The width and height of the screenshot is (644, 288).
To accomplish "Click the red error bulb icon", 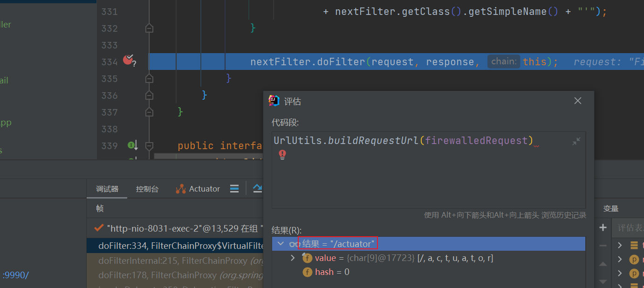I will (x=282, y=155).
